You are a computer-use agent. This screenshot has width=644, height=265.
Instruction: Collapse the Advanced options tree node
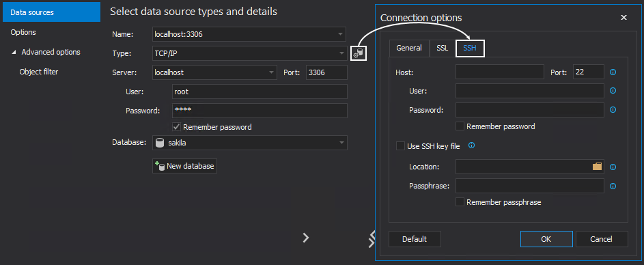14,52
